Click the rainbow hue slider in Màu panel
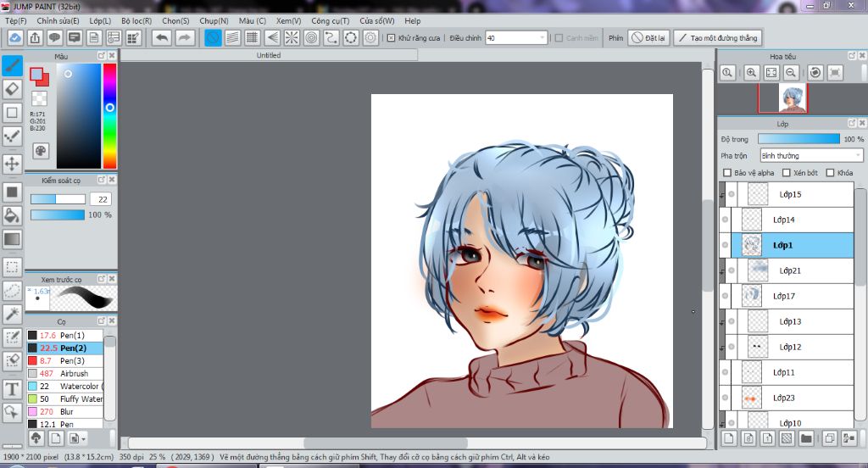The width and height of the screenshot is (868, 468). pyautogui.click(x=109, y=116)
